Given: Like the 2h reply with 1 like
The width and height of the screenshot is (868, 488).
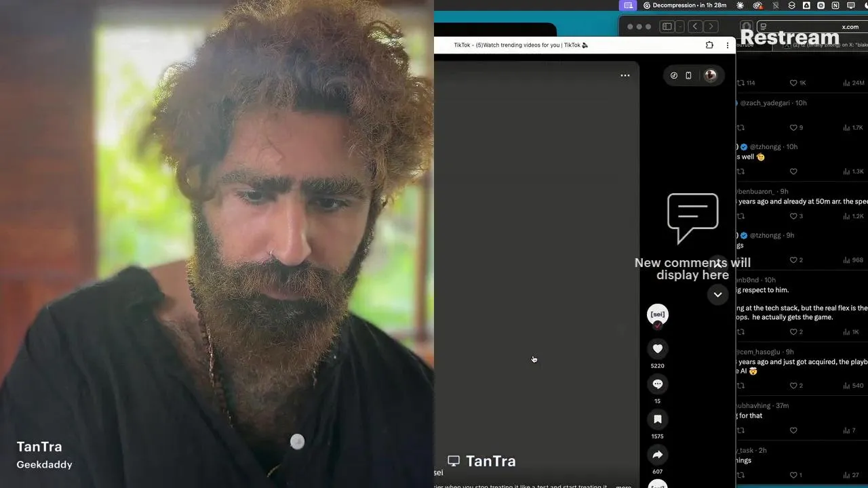Looking at the screenshot, I should [x=797, y=475].
